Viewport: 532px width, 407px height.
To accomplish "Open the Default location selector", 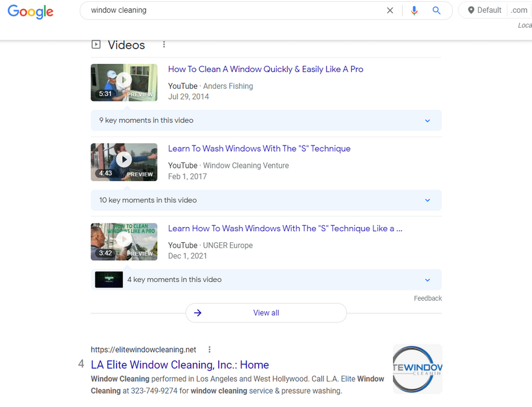I will click(484, 10).
